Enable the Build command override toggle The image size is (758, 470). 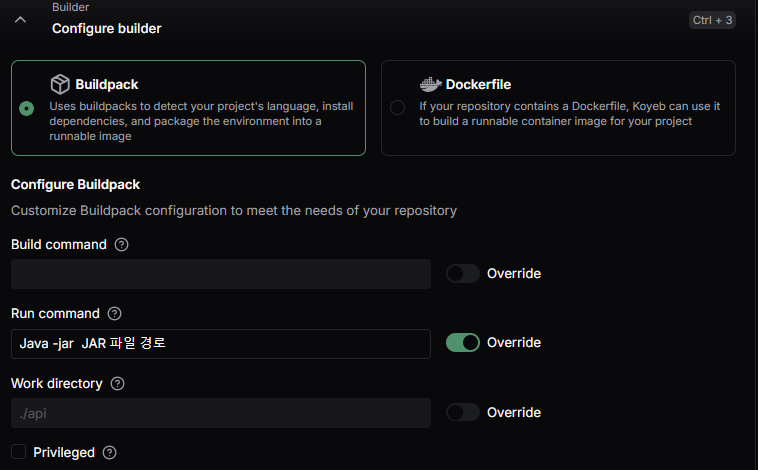pyautogui.click(x=463, y=274)
